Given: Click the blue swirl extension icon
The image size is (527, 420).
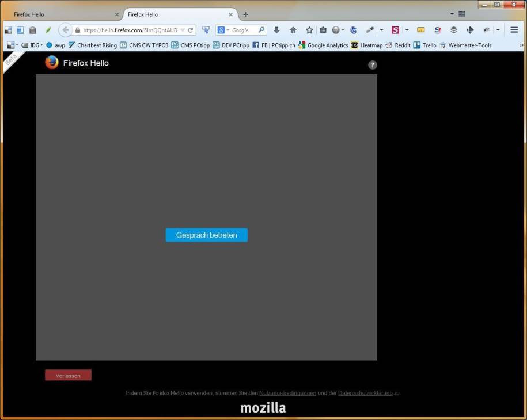Looking at the screenshot, I should pyautogui.click(x=353, y=30).
